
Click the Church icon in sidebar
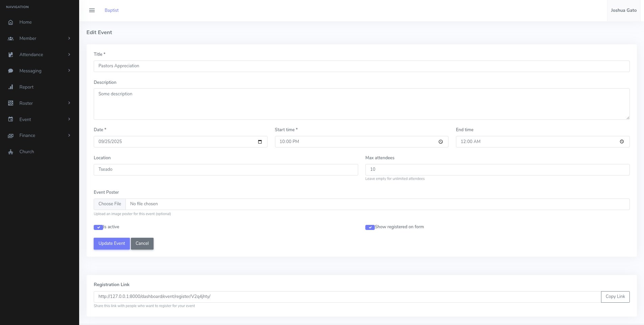click(x=11, y=152)
